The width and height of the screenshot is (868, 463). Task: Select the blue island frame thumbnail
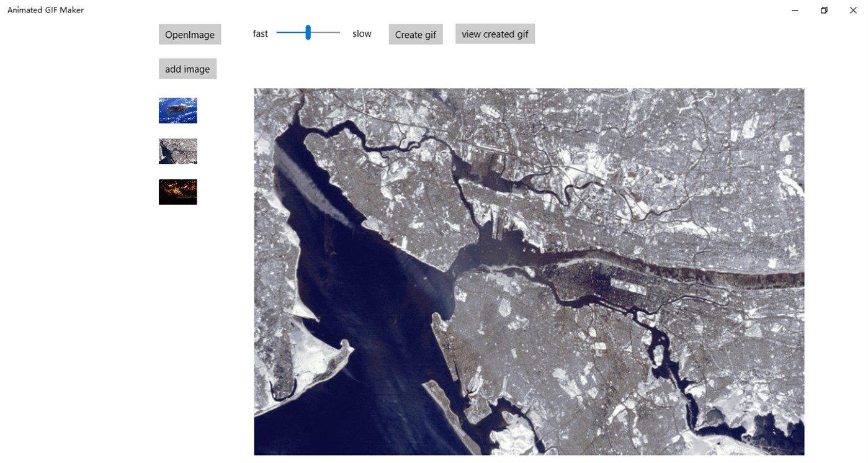pyautogui.click(x=177, y=110)
